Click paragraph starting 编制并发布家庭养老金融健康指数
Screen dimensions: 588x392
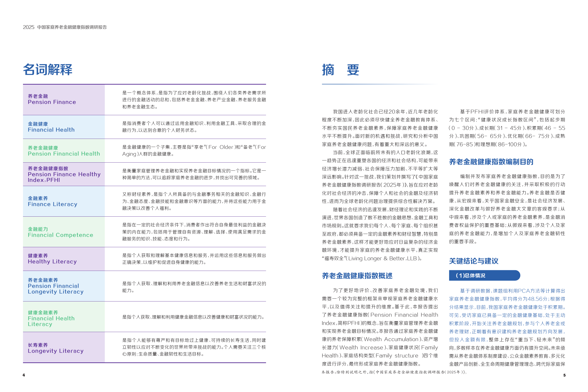tap(507, 209)
